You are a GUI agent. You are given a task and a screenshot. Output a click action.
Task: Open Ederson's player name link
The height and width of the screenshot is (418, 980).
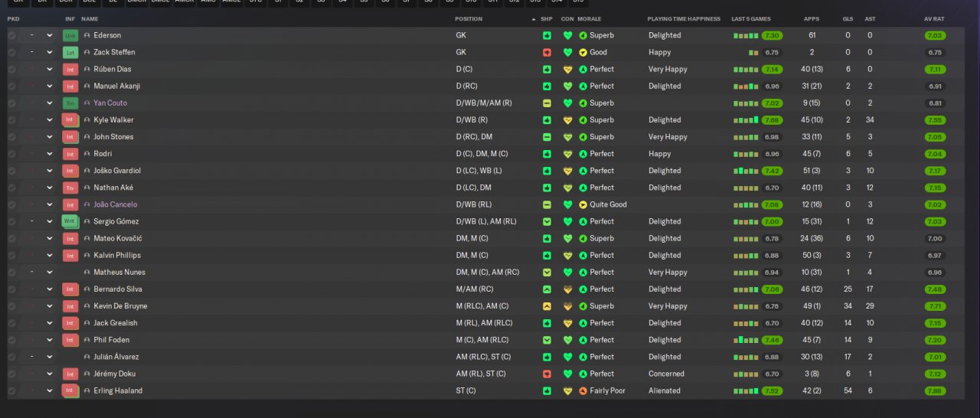coord(107,35)
